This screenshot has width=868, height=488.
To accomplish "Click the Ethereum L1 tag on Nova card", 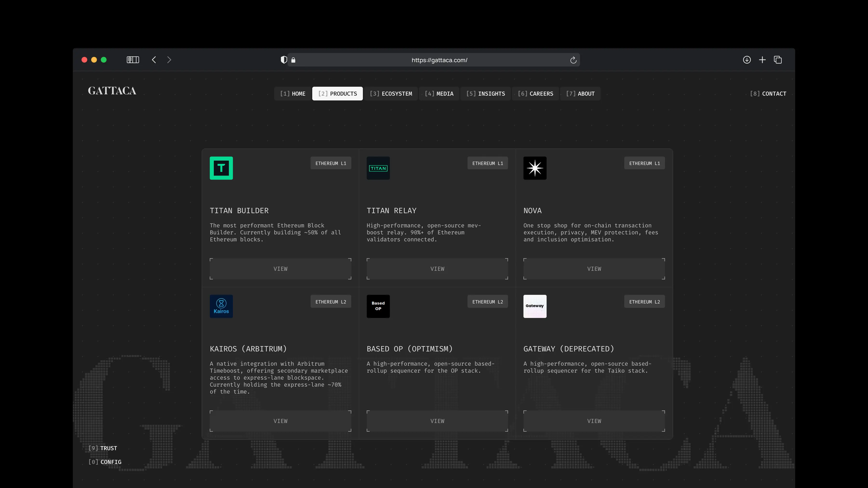I will 644,163.
